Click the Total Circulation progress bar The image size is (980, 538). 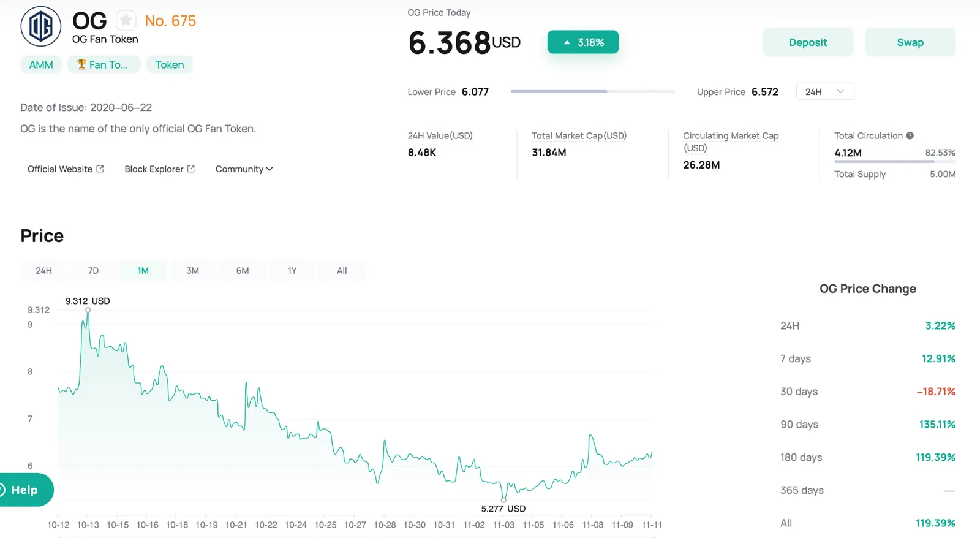[x=895, y=162]
